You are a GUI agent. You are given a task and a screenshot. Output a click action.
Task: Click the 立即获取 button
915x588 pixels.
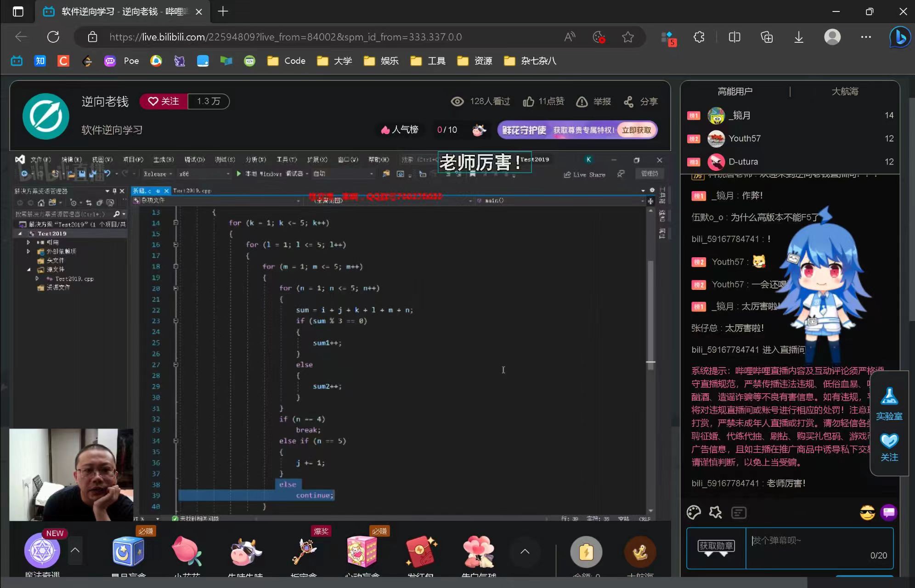pos(637,130)
